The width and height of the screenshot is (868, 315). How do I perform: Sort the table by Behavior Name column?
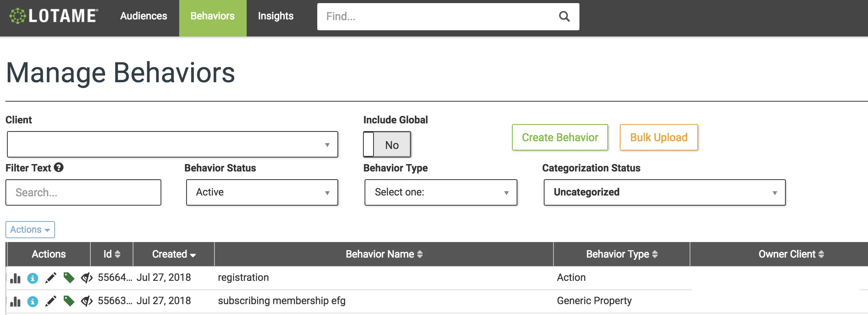click(384, 254)
